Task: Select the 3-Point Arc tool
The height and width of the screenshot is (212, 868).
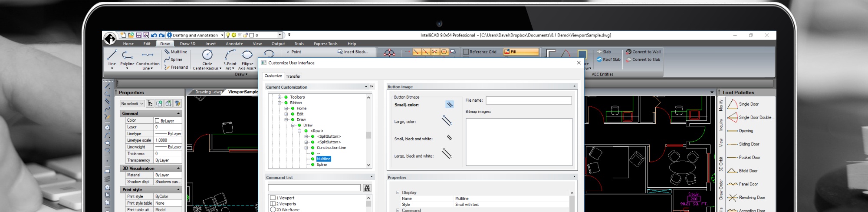Action: pos(230,59)
